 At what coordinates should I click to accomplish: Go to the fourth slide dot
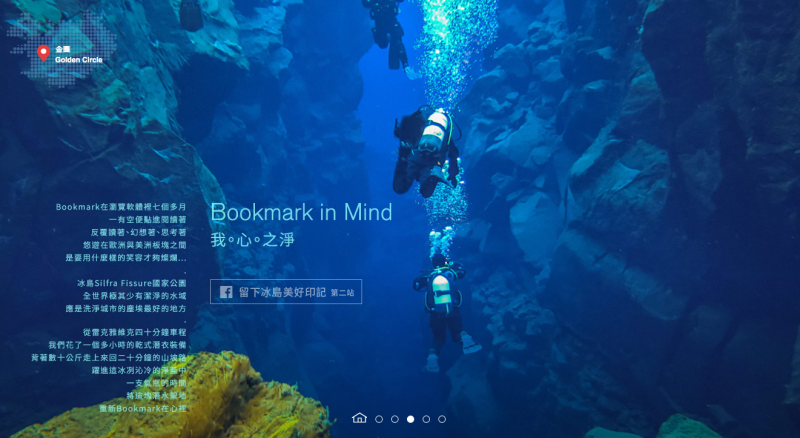point(426,419)
